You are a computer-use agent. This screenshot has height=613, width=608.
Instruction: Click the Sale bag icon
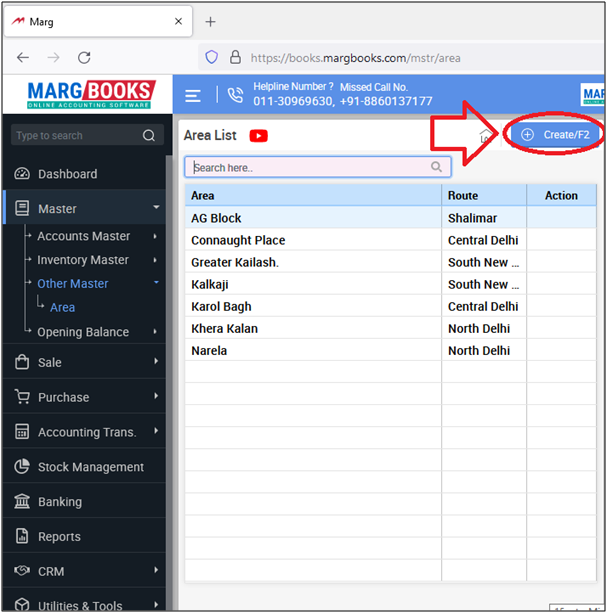pyautogui.click(x=22, y=362)
